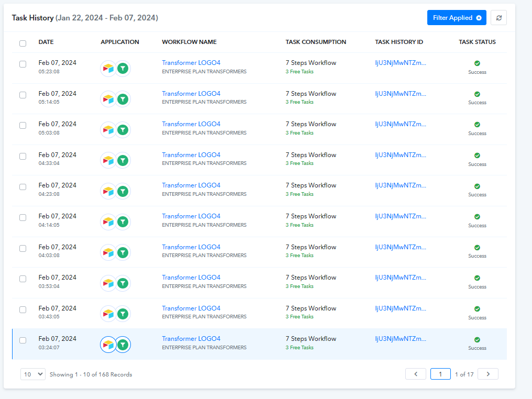This screenshot has height=399, width=532.
Task: Click green filter icon in 03:24:07 row
Action: pos(123,345)
